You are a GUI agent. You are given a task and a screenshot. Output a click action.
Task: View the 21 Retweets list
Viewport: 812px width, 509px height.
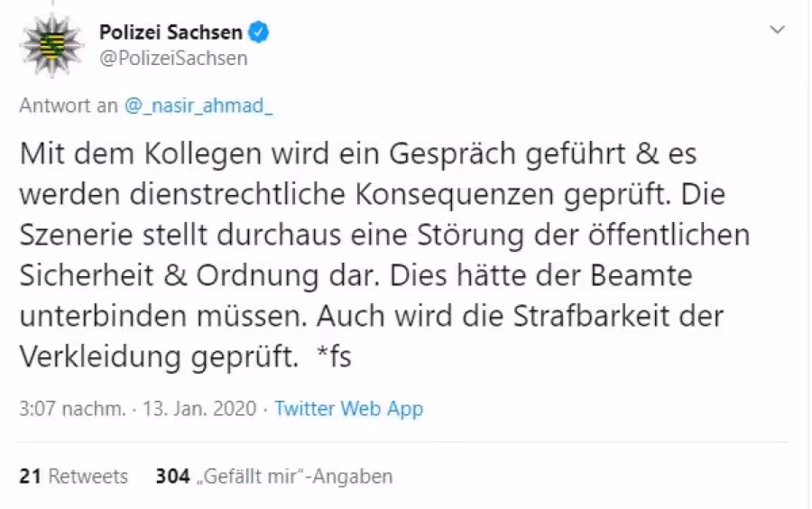point(74,476)
